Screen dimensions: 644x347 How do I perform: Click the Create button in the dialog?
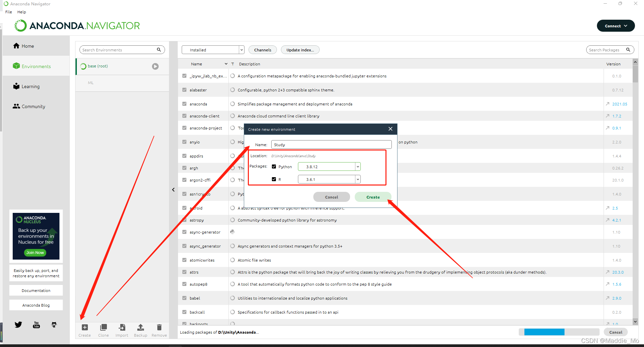[373, 197]
